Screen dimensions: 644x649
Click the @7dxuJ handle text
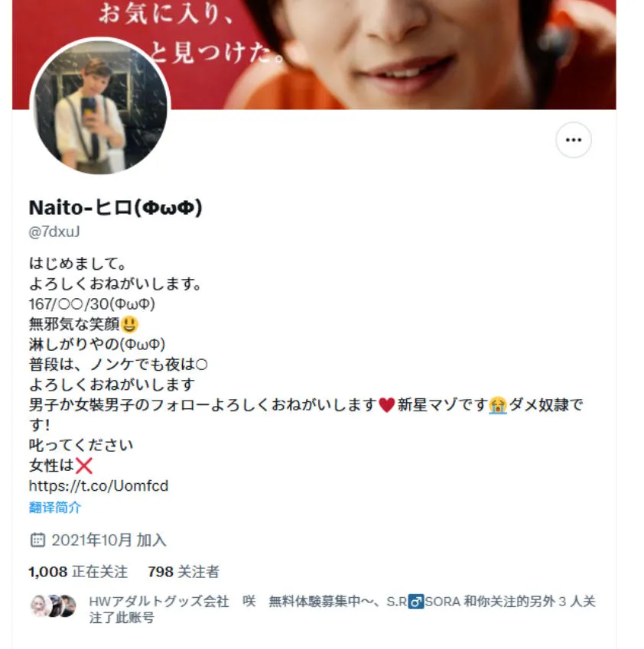click(54, 232)
